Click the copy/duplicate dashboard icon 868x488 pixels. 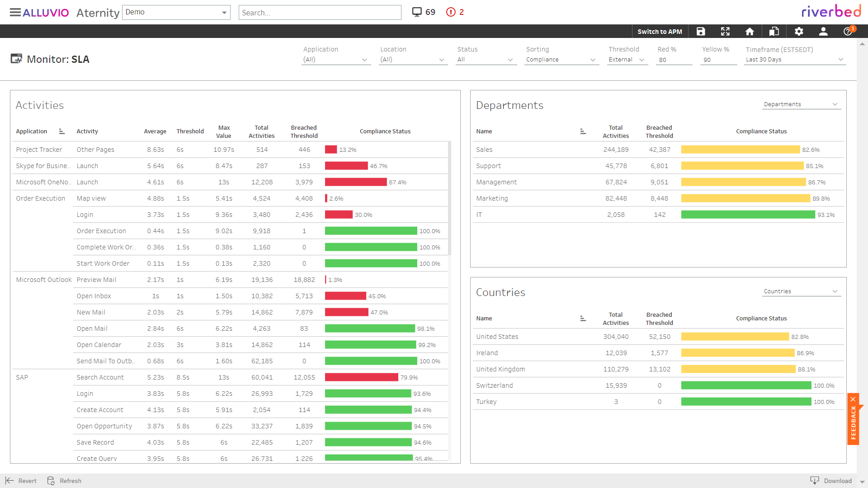tap(774, 31)
